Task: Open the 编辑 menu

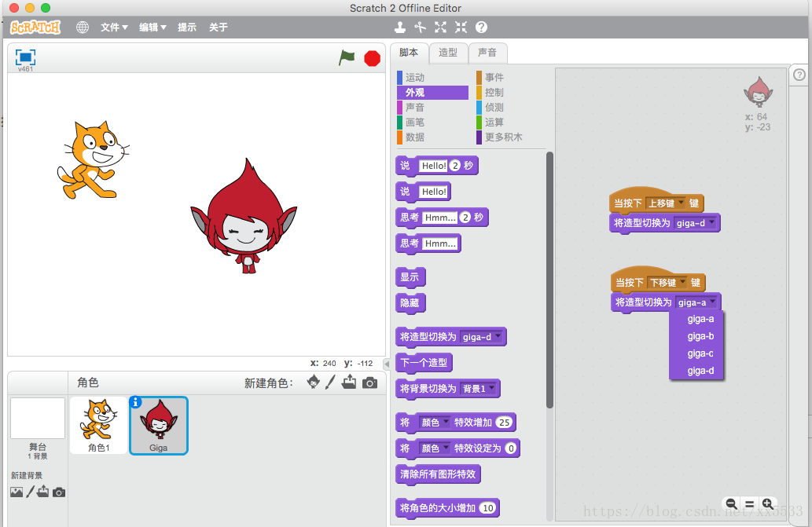Action: 152,27
